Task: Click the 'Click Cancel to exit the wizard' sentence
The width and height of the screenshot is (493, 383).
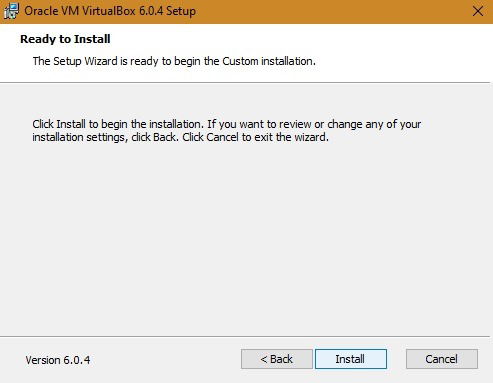Action: tap(255, 137)
